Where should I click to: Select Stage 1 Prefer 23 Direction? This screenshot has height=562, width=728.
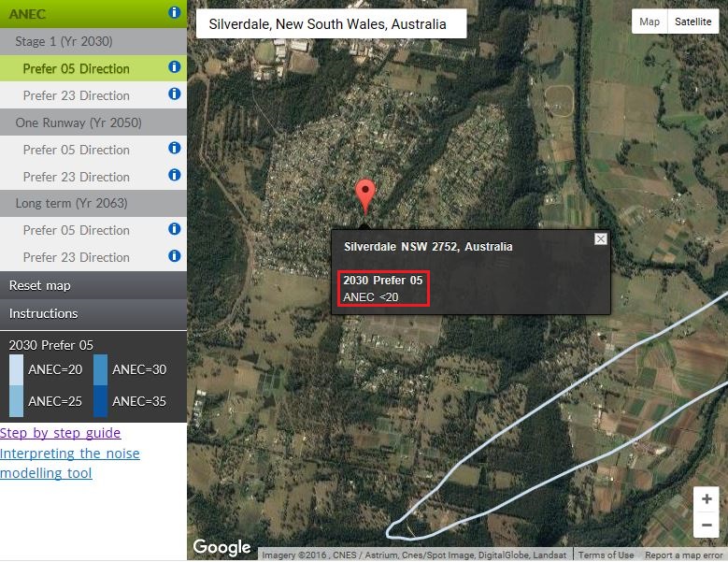coord(93,95)
